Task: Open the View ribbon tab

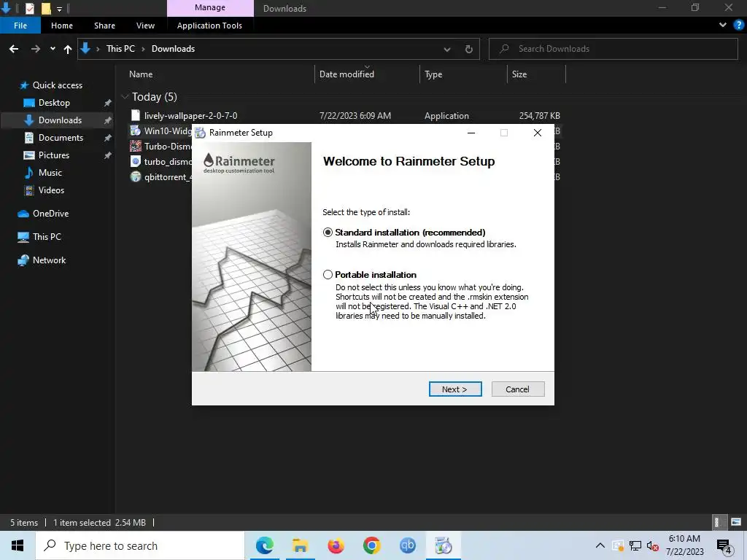Action: pyautogui.click(x=145, y=26)
